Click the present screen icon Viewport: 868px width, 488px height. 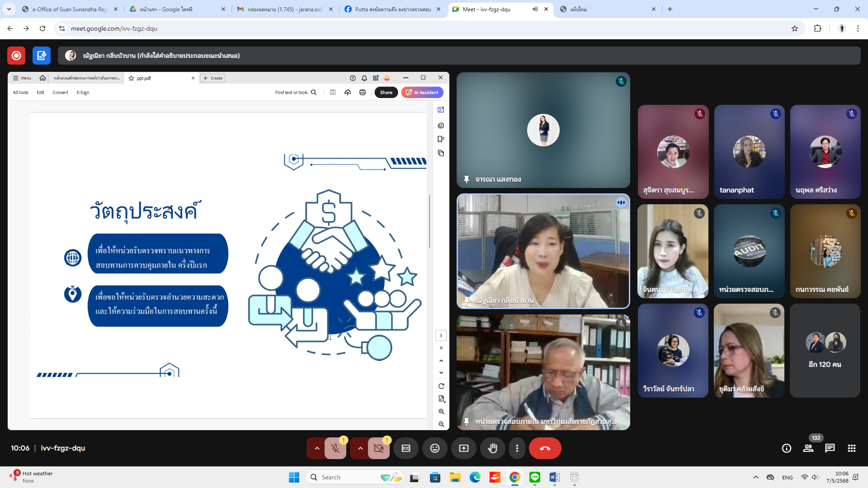(x=463, y=448)
